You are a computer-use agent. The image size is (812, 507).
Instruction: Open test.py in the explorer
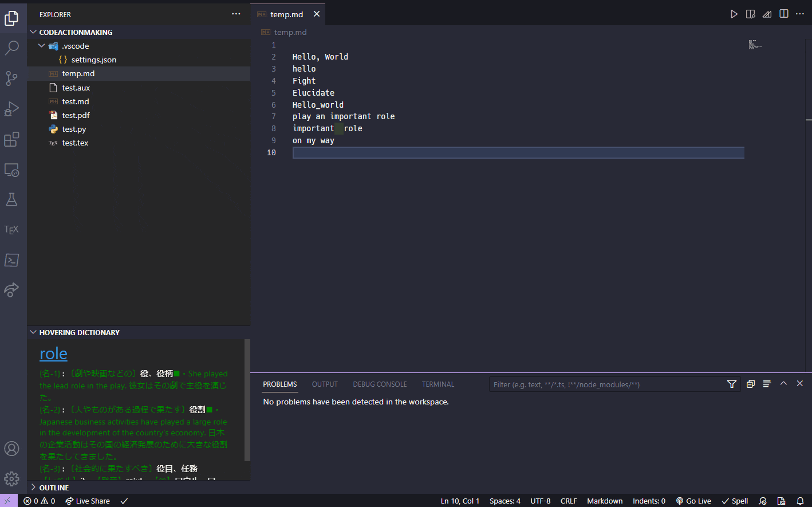(139, 129)
